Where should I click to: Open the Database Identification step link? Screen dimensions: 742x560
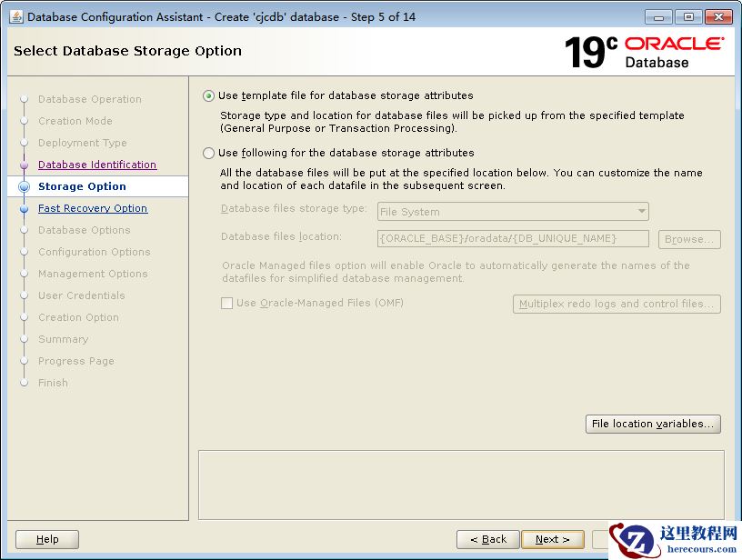[x=97, y=165]
